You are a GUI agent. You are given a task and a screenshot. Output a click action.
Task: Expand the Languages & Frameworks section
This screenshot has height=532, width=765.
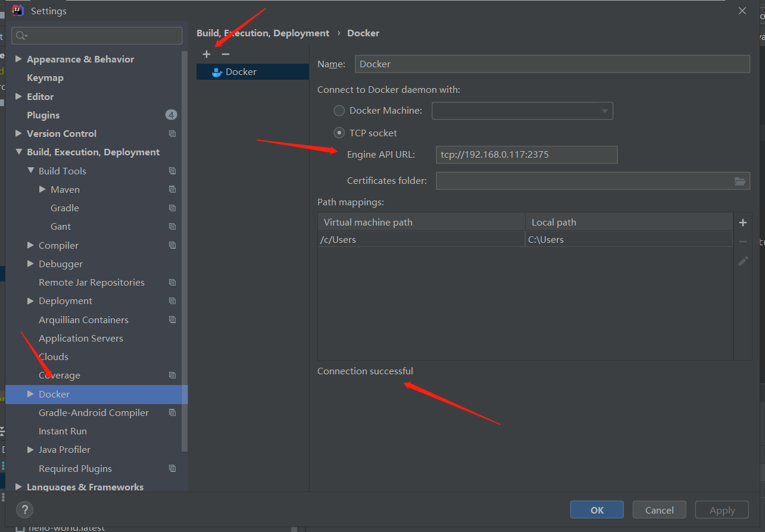(x=18, y=487)
